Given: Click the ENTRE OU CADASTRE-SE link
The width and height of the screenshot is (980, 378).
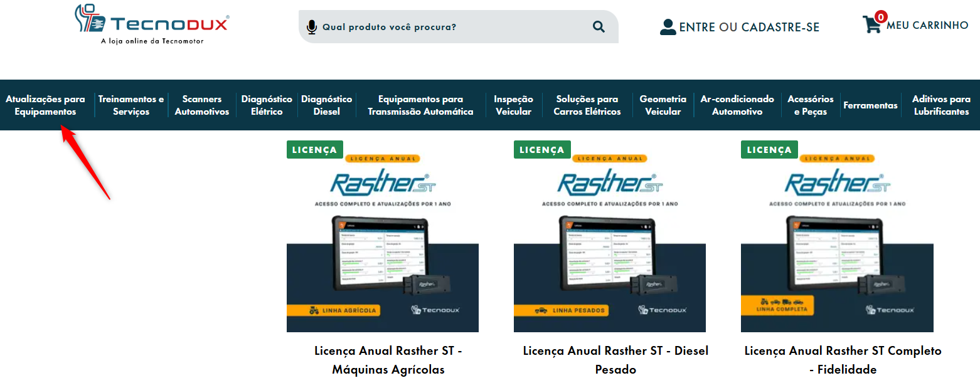Looking at the screenshot, I should pos(749,27).
